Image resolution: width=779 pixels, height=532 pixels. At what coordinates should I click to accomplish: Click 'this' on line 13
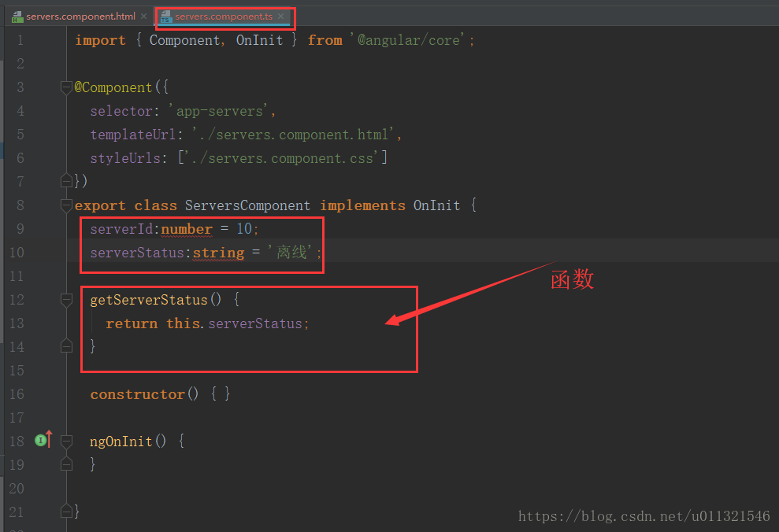(182, 323)
